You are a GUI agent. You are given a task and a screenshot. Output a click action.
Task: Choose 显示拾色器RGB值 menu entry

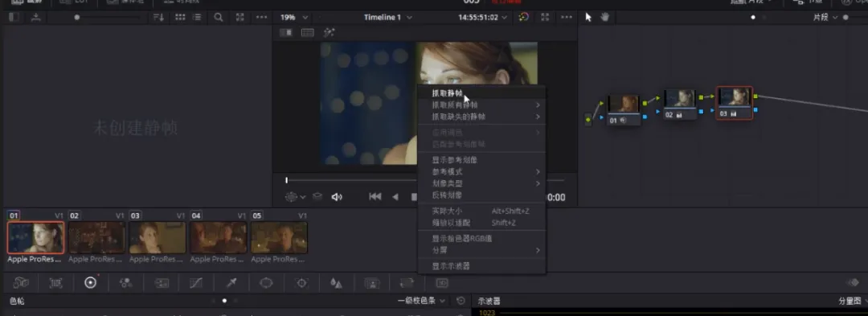pyautogui.click(x=481, y=239)
